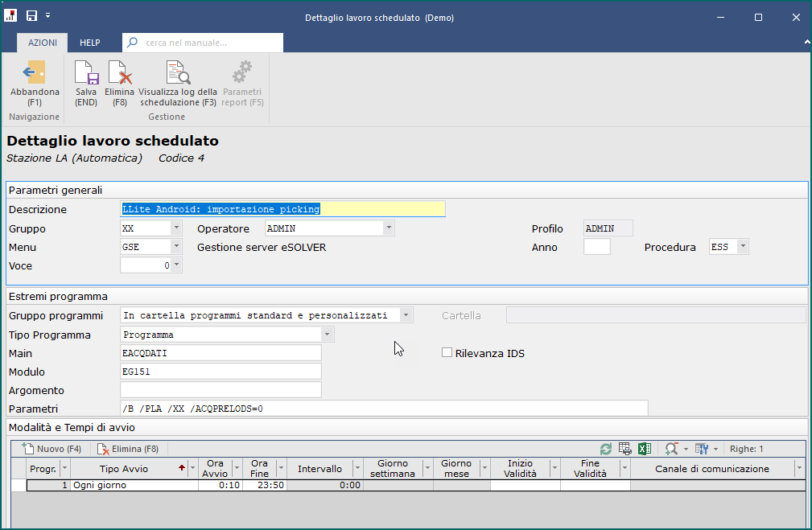Click the Canale di comunicazione column header

tap(712, 469)
